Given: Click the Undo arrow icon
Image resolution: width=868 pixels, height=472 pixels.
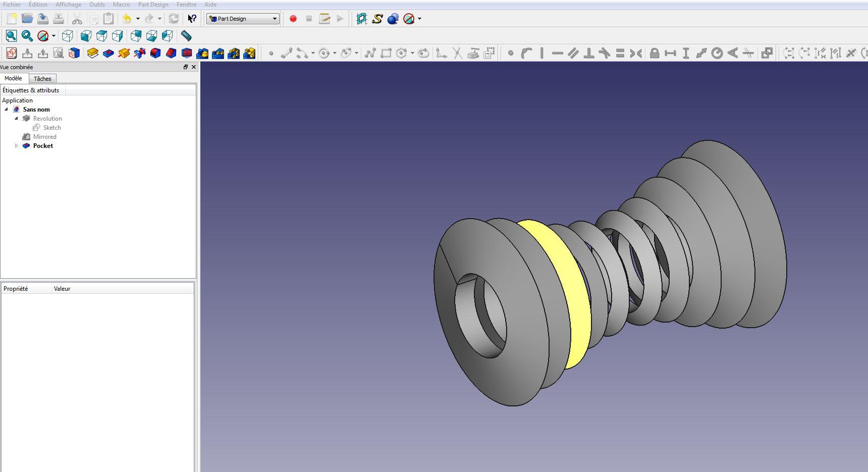Looking at the screenshot, I should (x=127, y=19).
